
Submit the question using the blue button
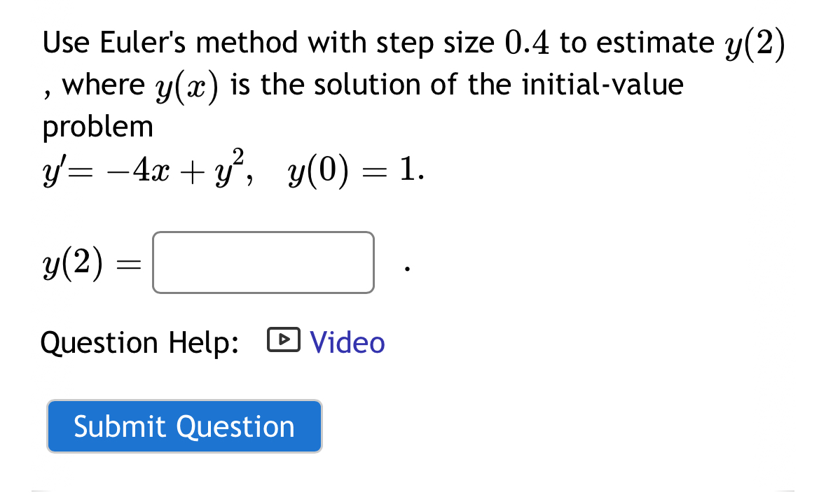(x=184, y=426)
